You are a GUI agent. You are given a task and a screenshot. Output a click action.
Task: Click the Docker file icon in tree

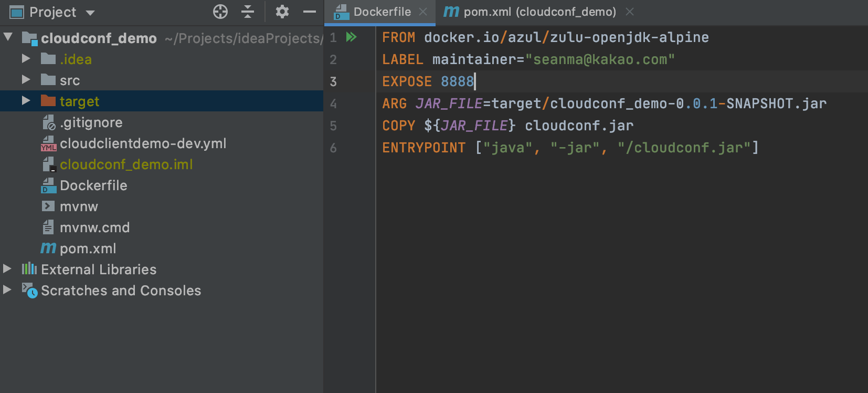click(48, 185)
